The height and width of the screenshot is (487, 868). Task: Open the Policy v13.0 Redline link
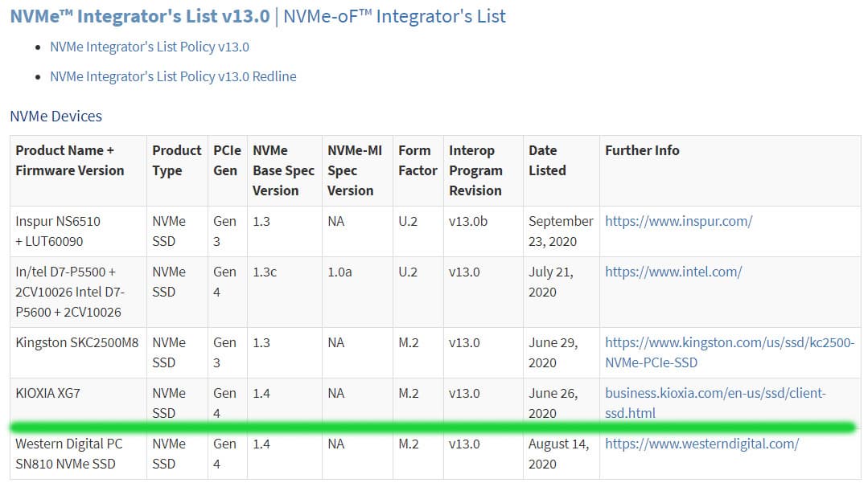[173, 76]
